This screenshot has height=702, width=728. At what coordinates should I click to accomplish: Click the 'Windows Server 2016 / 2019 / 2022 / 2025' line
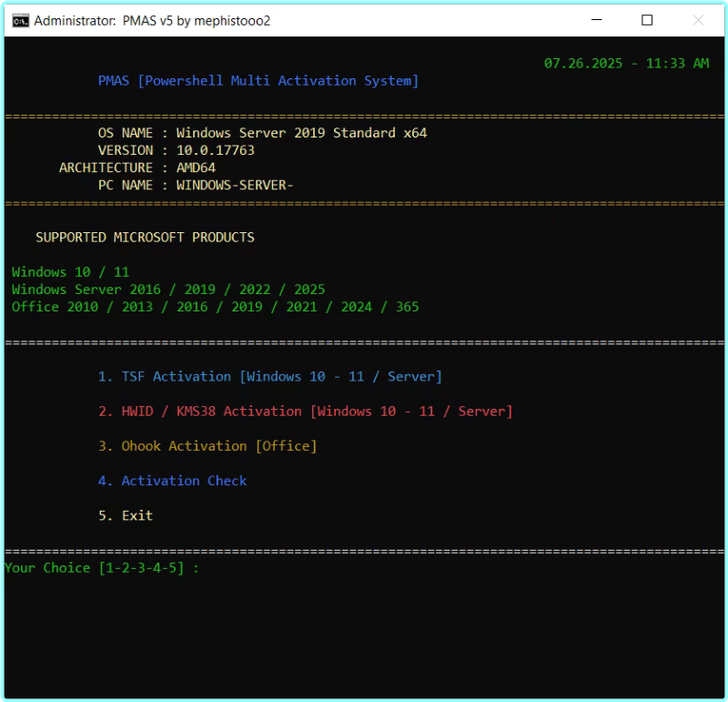[168, 290]
